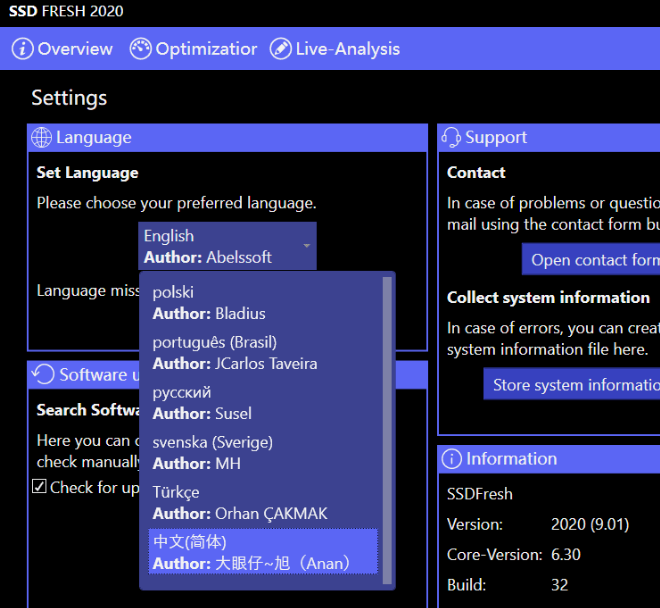Click the Live-Analysis pencil icon
Image resolution: width=660 pixels, height=608 pixels.
point(280,49)
